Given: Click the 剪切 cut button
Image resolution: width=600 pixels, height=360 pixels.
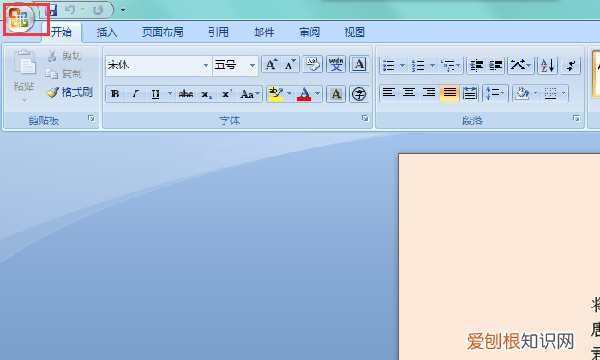Looking at the screenshot, I should click(64, 56).
